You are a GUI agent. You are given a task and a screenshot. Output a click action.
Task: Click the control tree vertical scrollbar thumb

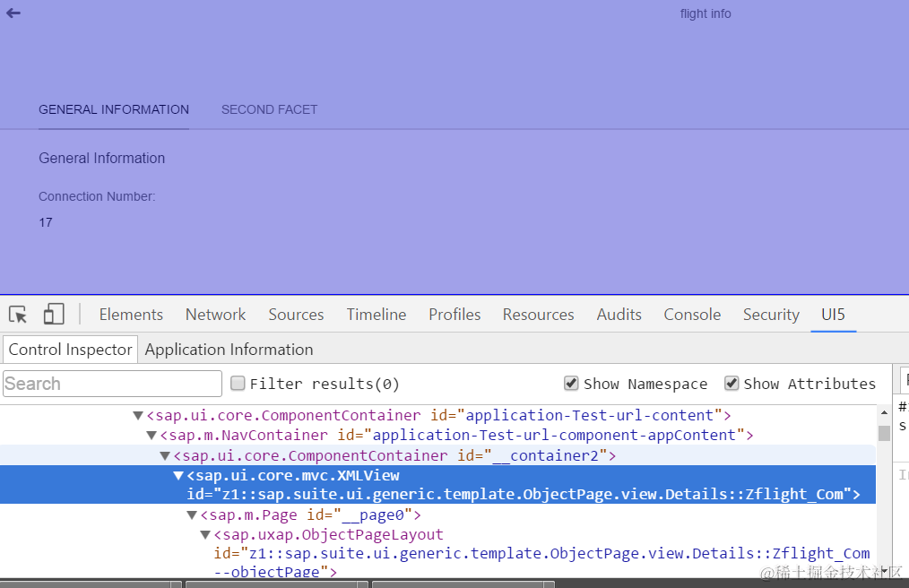tap(884, 433)
